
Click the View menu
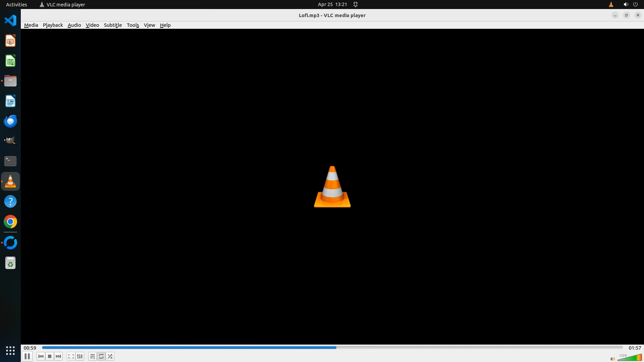[x=149, y=25]
